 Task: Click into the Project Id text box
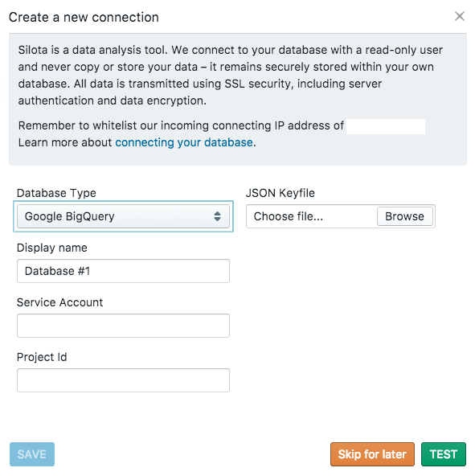pos(123,380)
